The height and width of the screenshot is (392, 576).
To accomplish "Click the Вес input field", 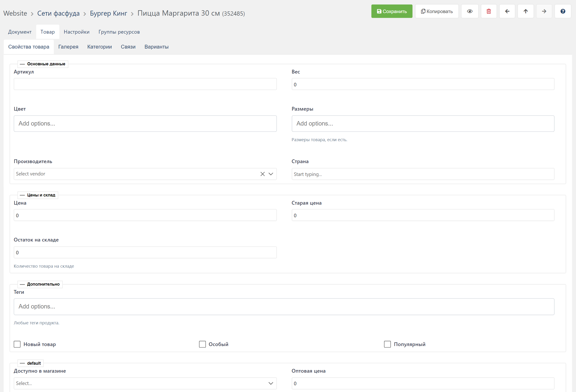I will click(423, 84).
